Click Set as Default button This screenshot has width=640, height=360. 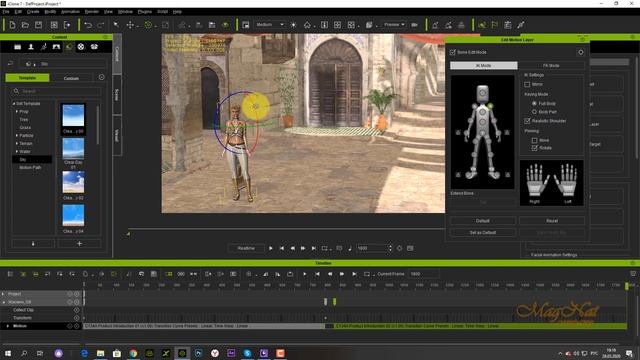click(x=482, y=233)
